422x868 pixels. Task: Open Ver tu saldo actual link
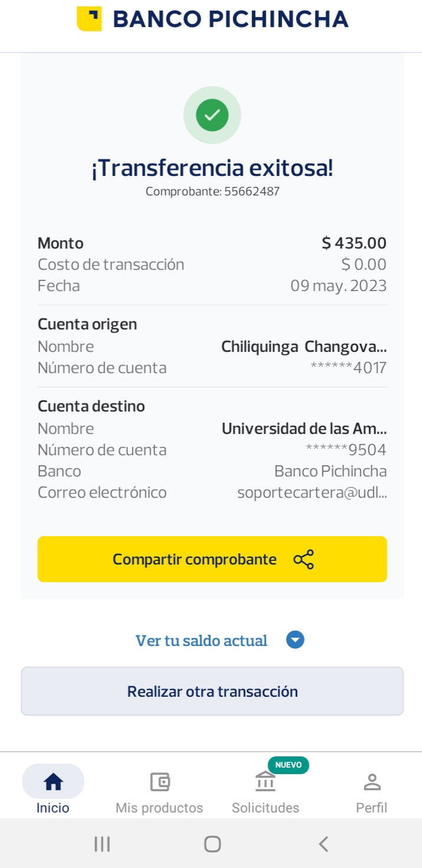201,641
